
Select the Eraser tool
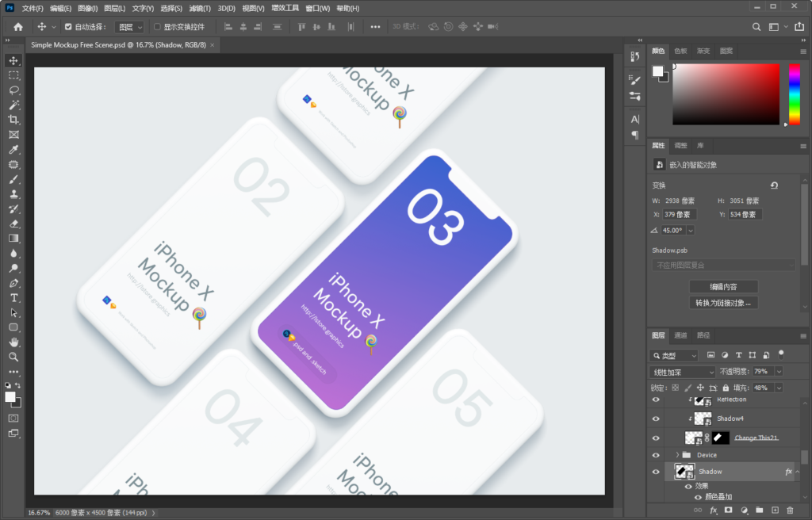(x=13, y=224)
